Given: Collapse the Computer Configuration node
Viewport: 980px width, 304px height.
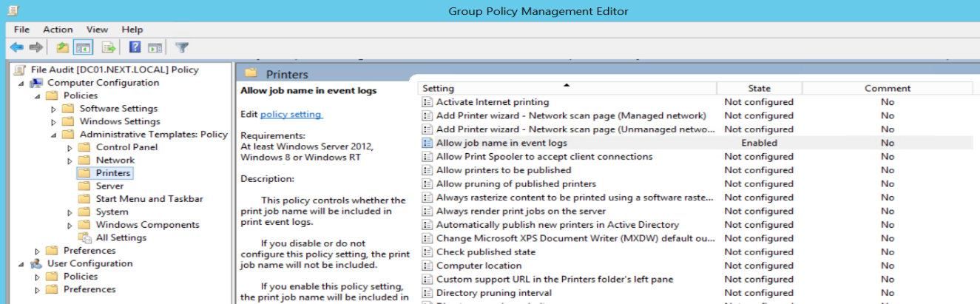Looking at the screenshot, I should tap(21, 83).
